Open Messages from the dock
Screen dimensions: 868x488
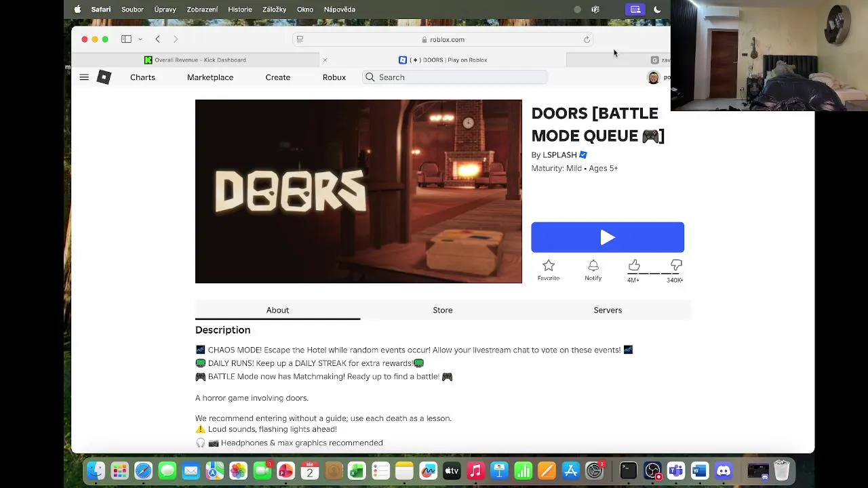click(167, 470)
